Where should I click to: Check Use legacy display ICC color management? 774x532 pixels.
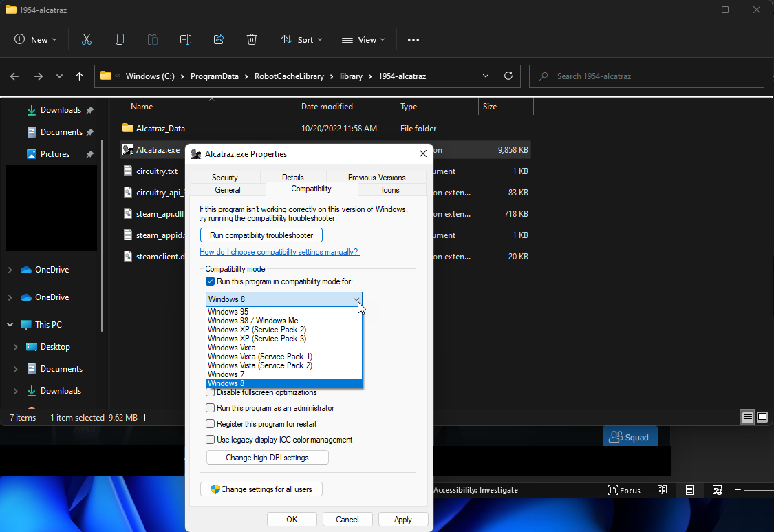point(211,440)
